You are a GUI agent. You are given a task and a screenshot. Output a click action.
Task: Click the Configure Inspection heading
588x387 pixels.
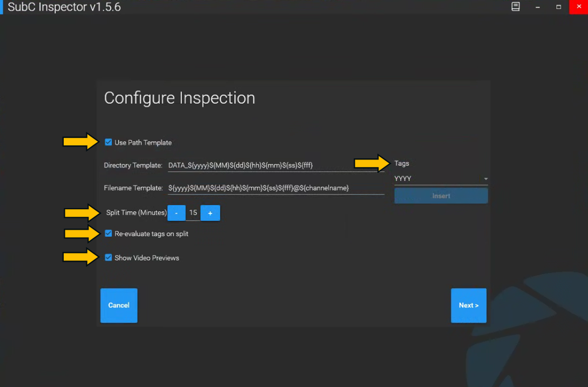179,98
